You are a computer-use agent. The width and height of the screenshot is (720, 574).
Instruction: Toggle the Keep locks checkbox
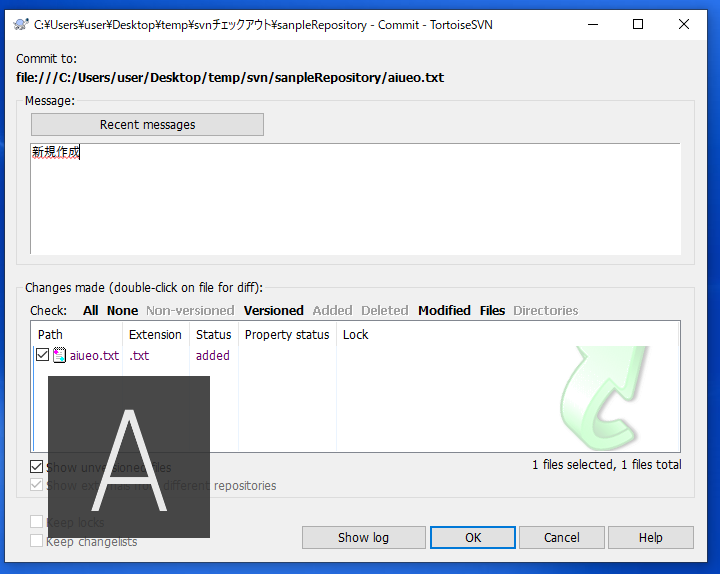[x=36, y=522]
